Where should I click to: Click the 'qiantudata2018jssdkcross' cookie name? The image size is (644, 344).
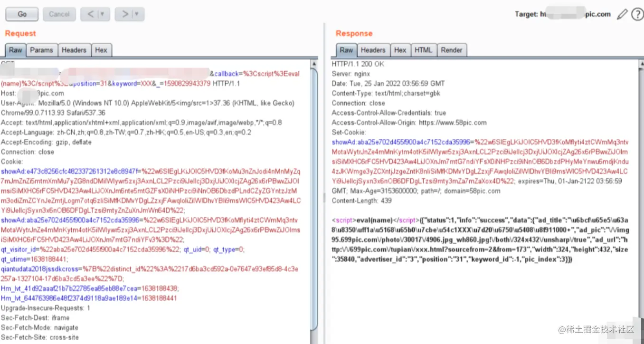click(x=40, y=269)
